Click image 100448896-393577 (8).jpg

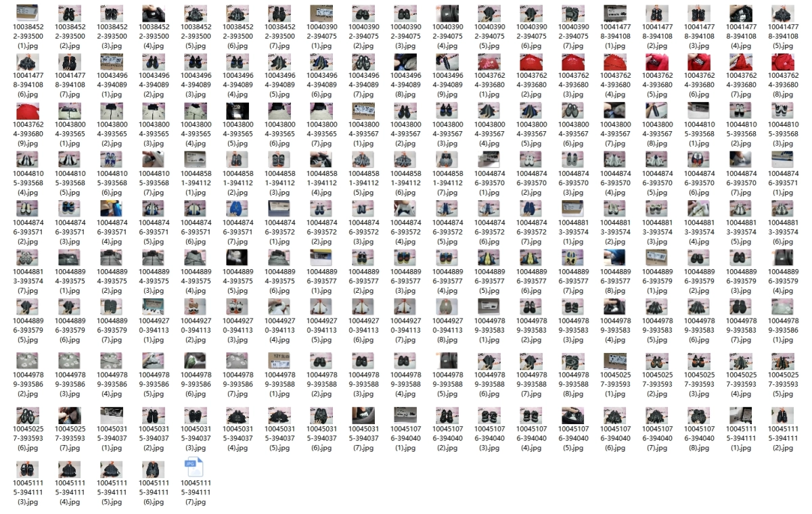[x=614, y=257]
